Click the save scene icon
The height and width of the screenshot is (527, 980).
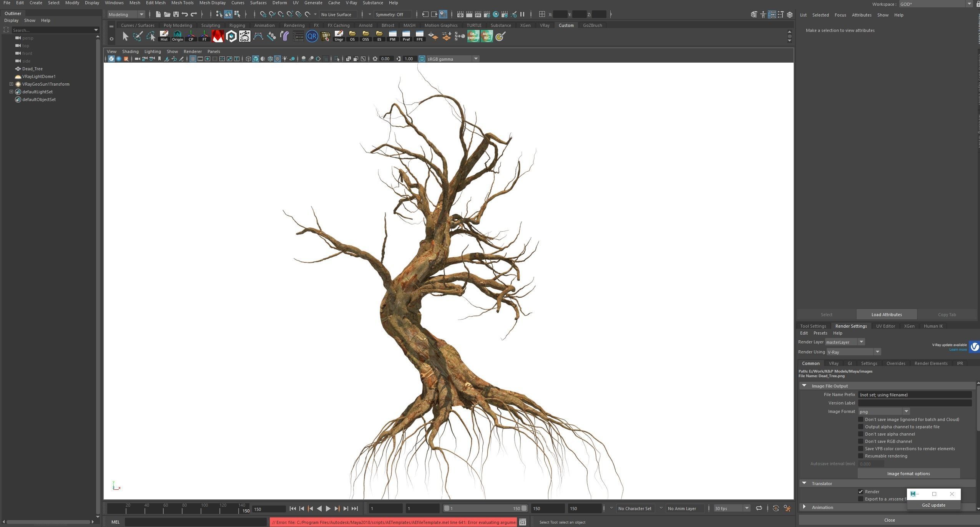176,14
